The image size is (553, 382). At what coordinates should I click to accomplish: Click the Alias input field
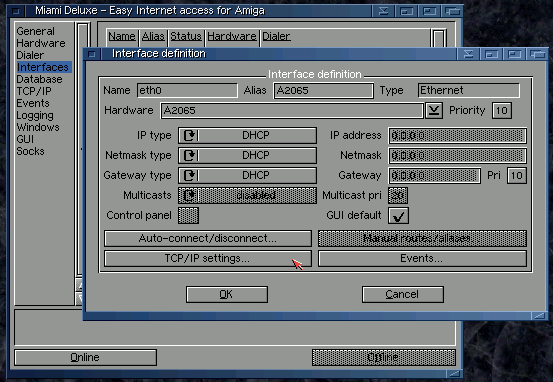[323, 91]
